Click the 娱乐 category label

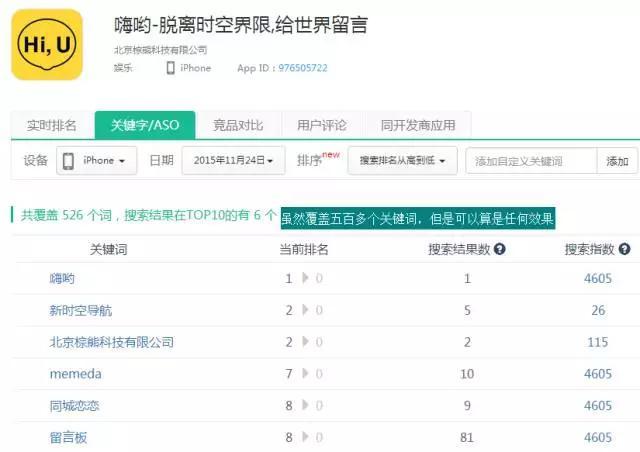pyautogui.click(x=123, y=68)
